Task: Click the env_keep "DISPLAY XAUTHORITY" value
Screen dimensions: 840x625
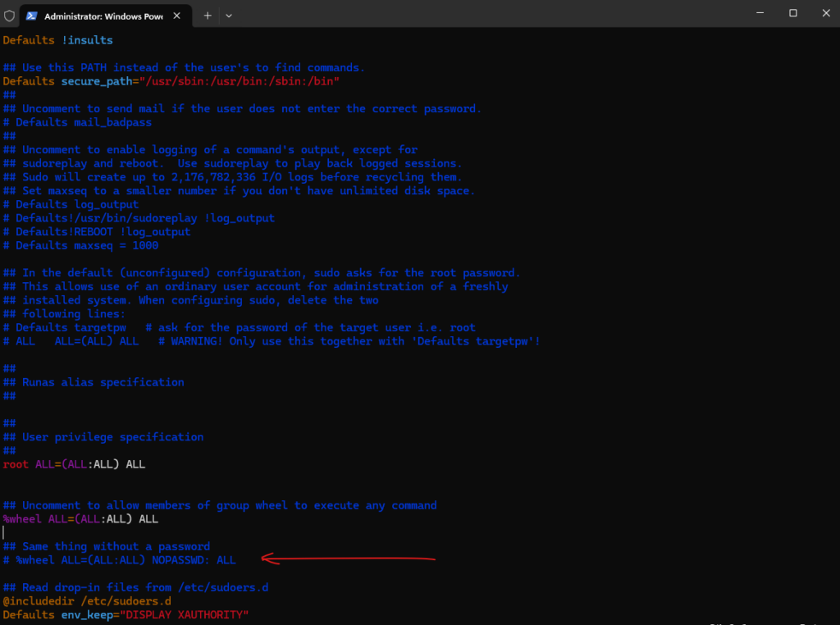Action: coord(184,615)
